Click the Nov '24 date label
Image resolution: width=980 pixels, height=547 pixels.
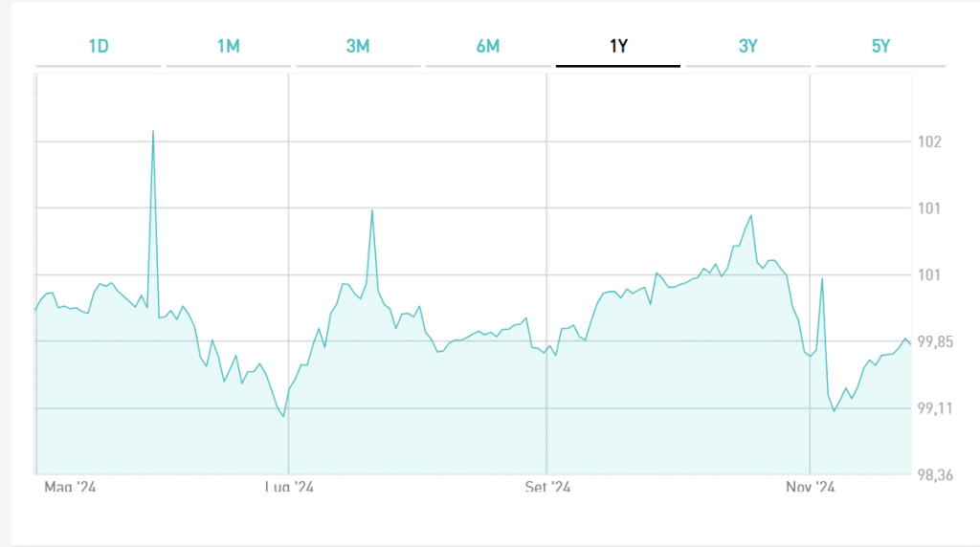(811, 488)
